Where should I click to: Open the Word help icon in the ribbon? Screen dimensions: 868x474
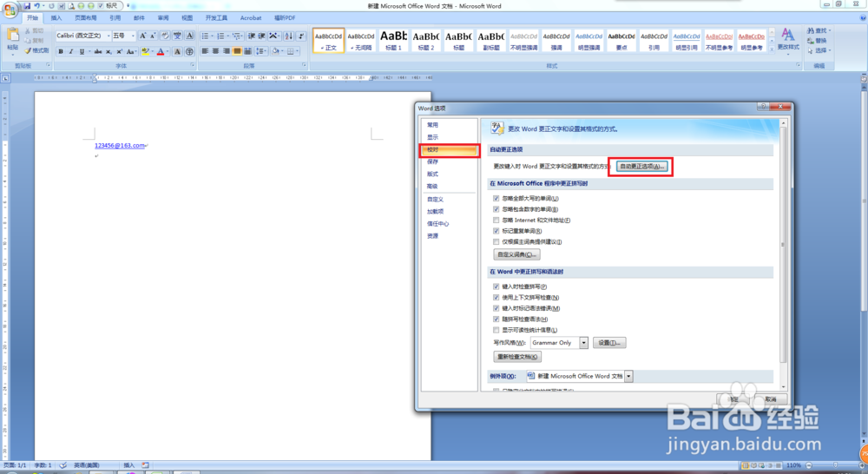point(863,17)
